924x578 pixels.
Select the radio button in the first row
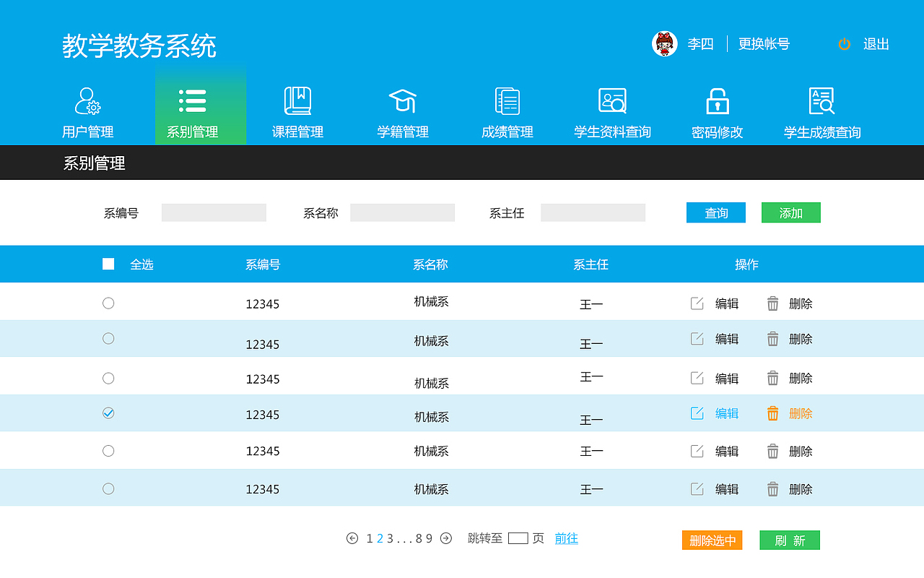point(108,303)
